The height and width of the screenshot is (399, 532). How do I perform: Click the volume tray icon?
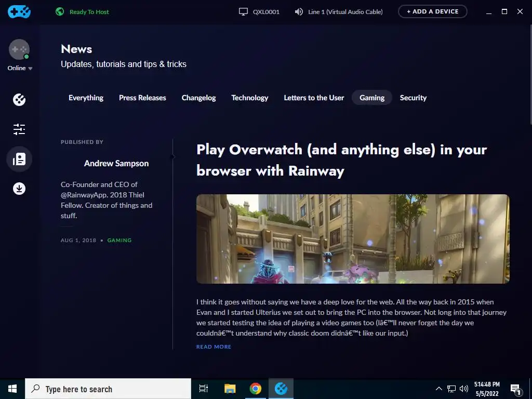464,389
